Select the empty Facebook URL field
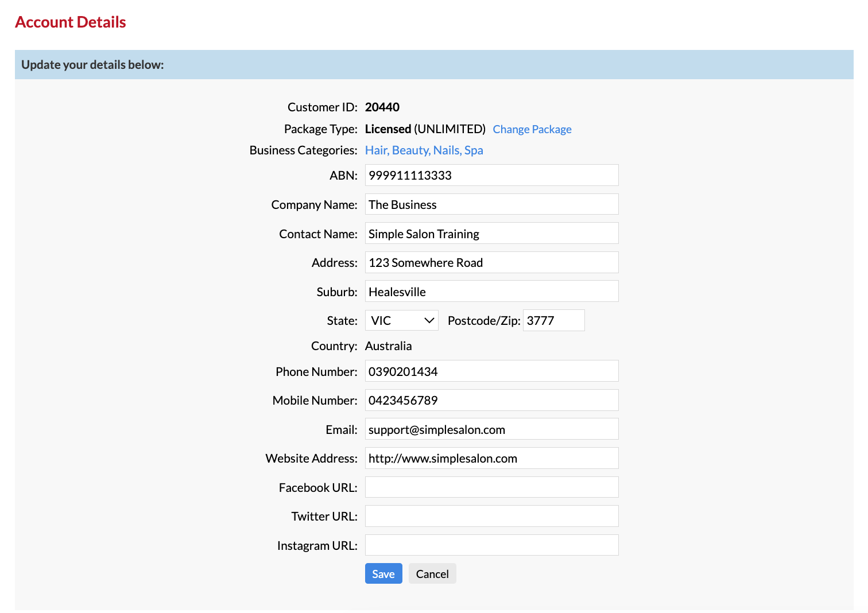The height and width of the screenshot is (613, 868). point(491,487)
